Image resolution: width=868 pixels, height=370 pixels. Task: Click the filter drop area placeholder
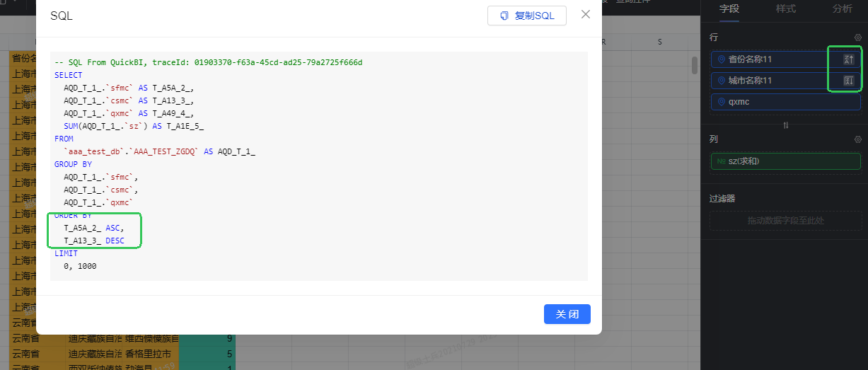point(785,221)
